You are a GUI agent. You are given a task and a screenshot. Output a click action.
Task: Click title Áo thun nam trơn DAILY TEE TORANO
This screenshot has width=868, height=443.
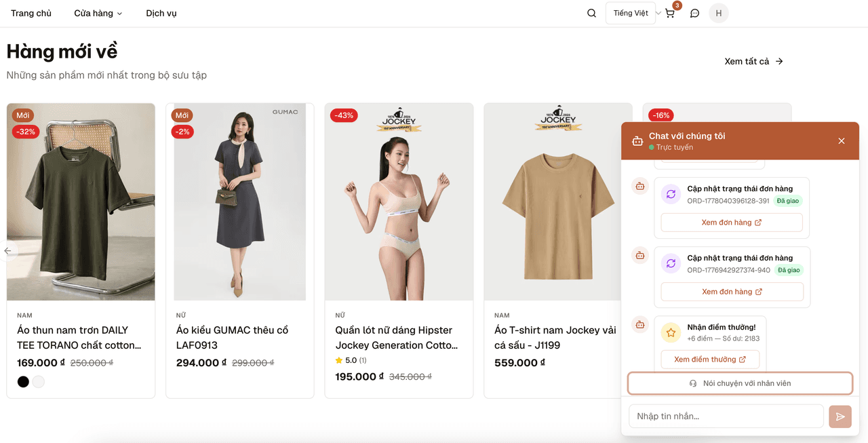coord(79,338)
